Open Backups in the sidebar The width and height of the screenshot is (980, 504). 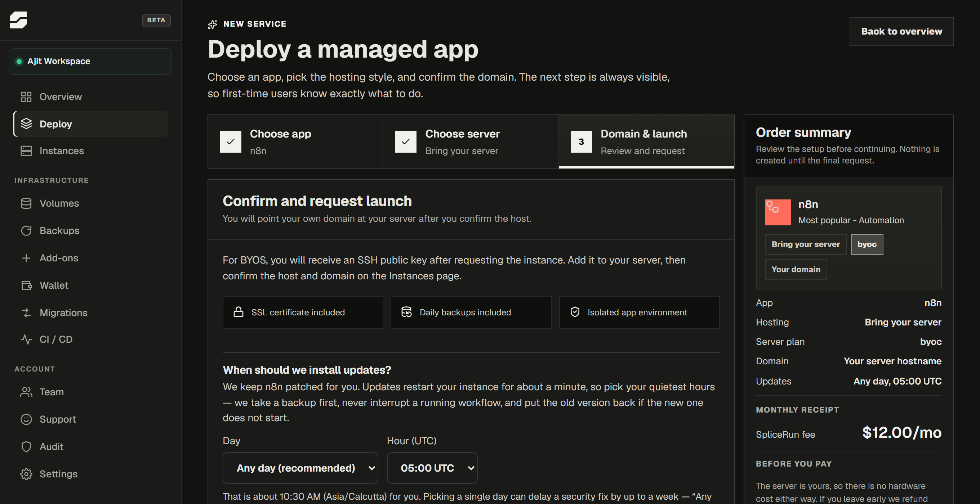90,231
